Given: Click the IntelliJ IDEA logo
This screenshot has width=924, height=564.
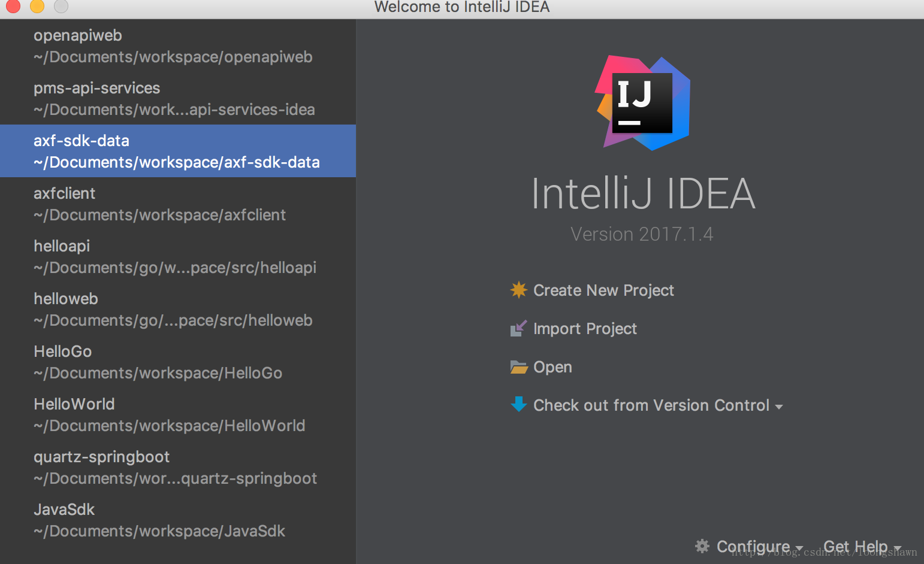Looking at the screenshot, I should point(642,103).
